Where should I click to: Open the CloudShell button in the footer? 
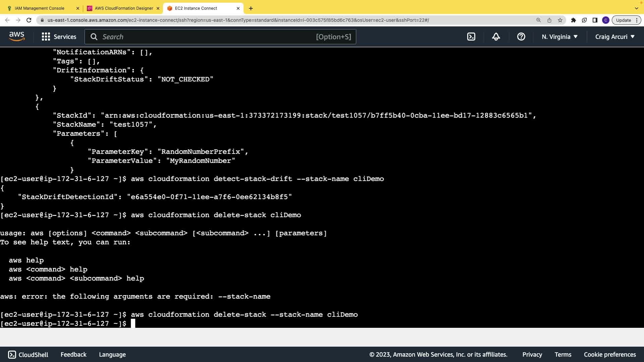28,355
